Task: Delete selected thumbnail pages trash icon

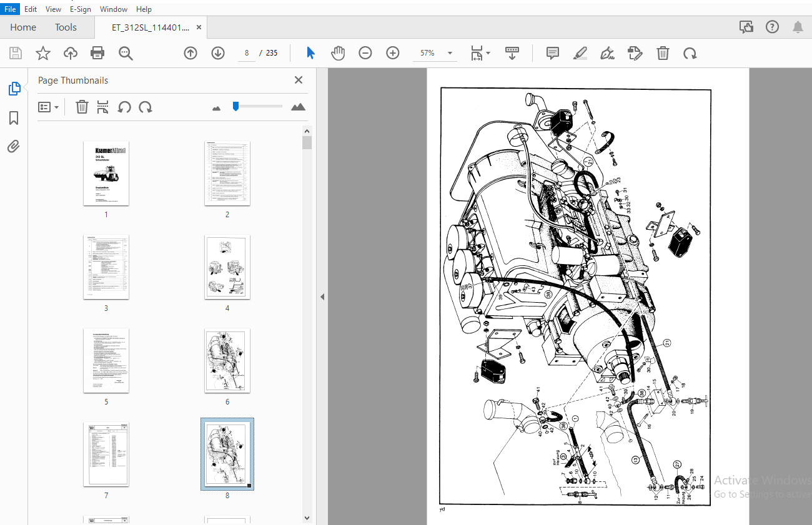Action: tap(82, 107)
